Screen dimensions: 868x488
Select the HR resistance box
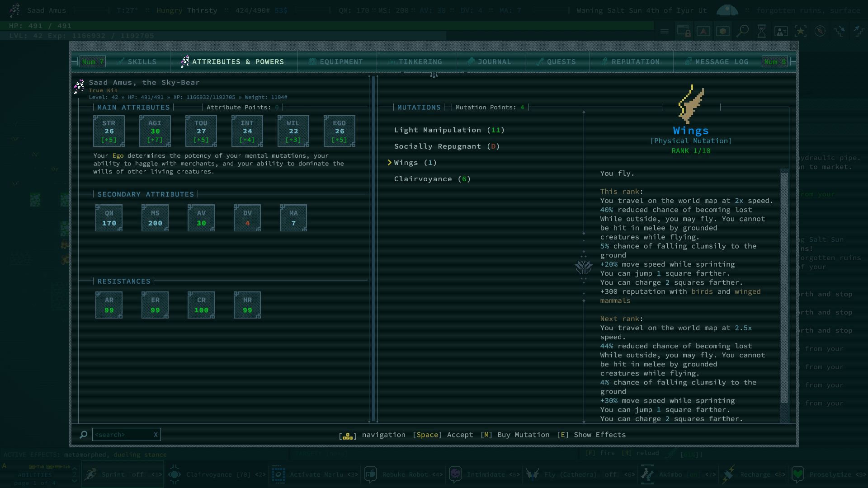coord(247,305)
